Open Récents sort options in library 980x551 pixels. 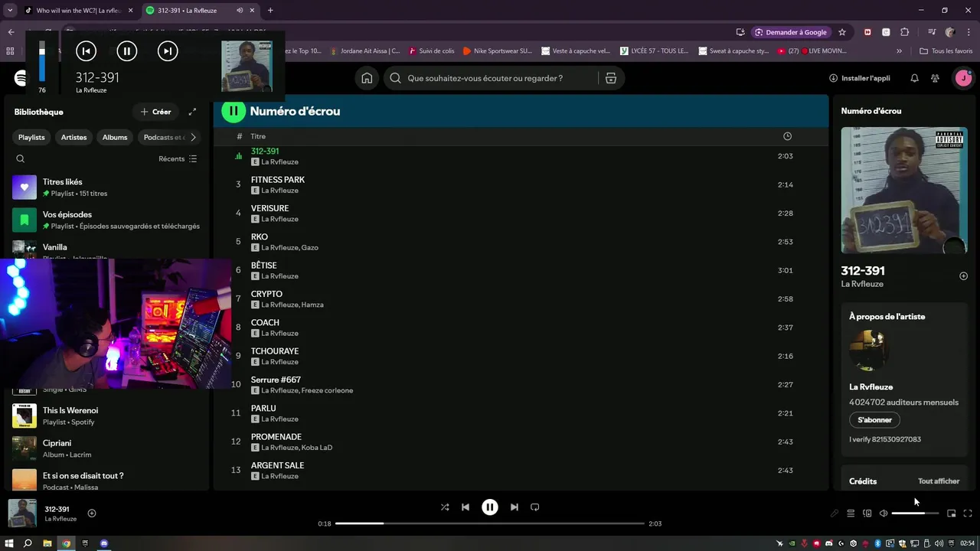pos(178,158)
